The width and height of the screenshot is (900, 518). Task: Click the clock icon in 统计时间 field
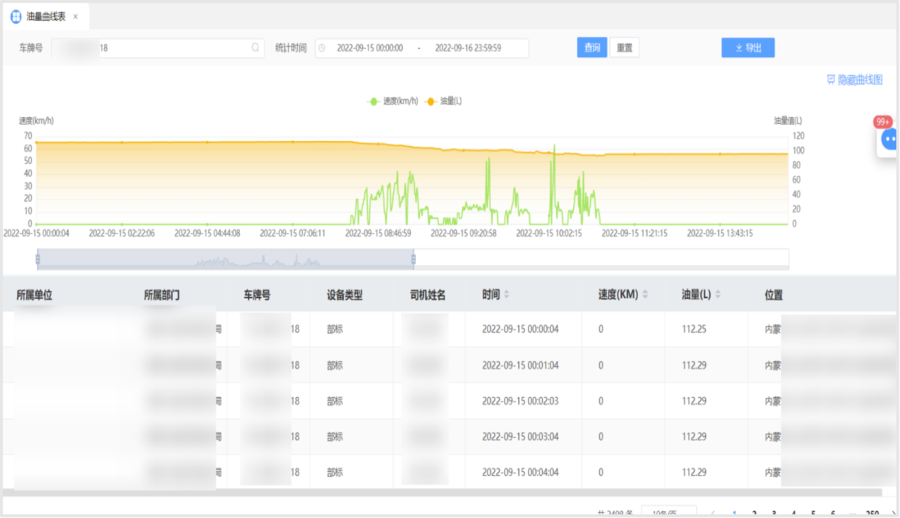(x=322, y=48)
